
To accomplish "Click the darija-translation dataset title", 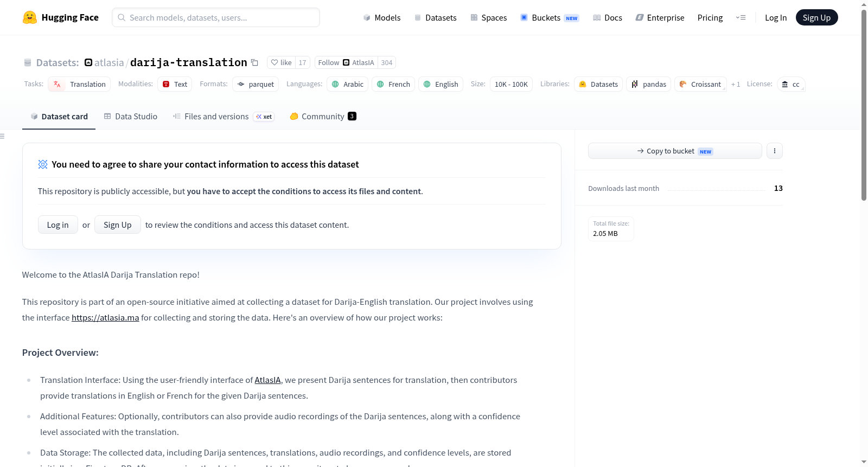I will [189, 62].
